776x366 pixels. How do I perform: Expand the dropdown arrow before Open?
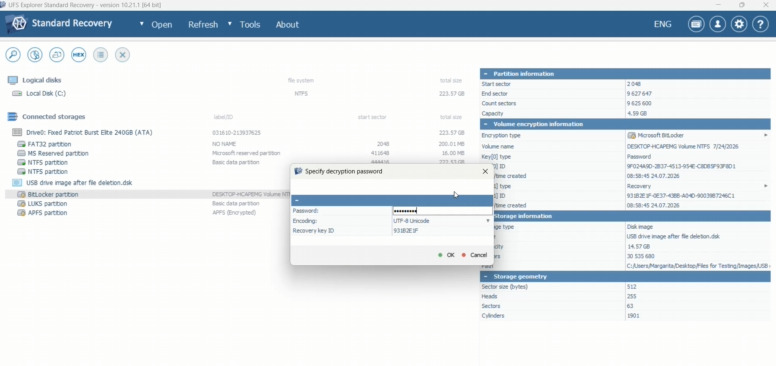click(142, 23)
